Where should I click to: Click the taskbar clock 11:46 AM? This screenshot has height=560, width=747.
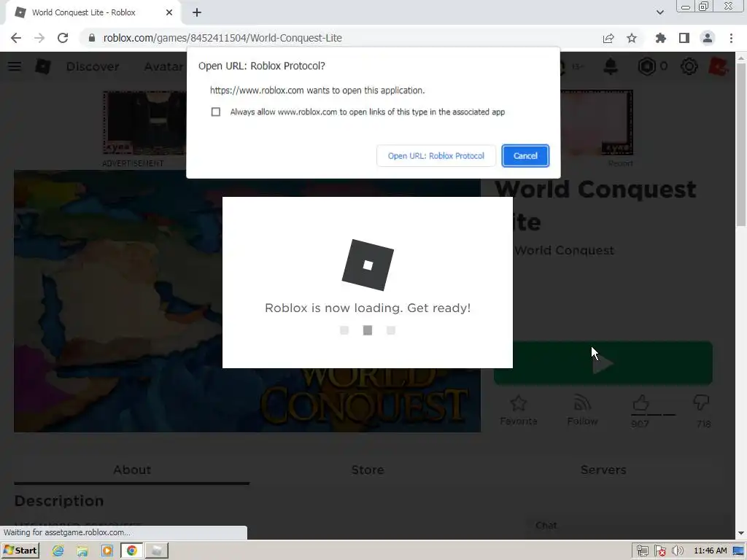click(711, 551)
